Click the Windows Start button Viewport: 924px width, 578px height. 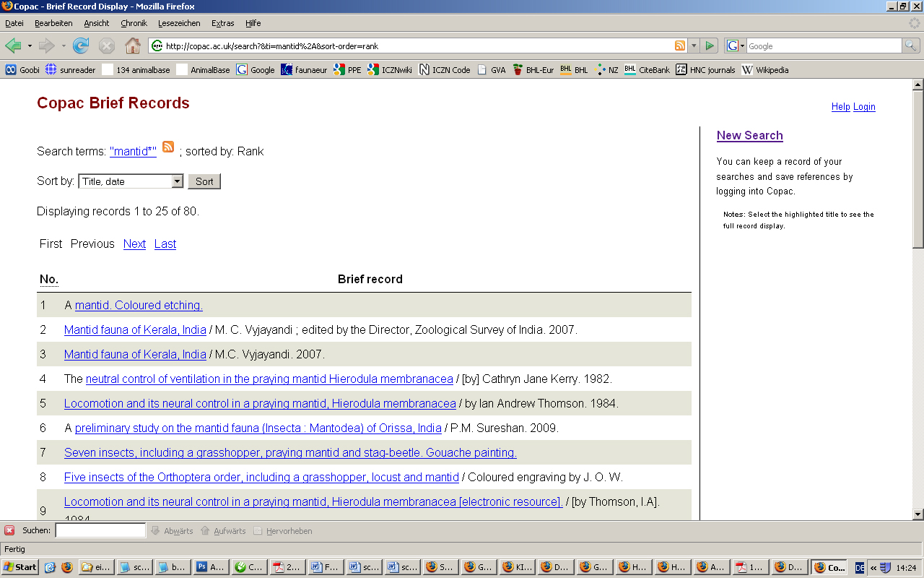tap(20, 567)
